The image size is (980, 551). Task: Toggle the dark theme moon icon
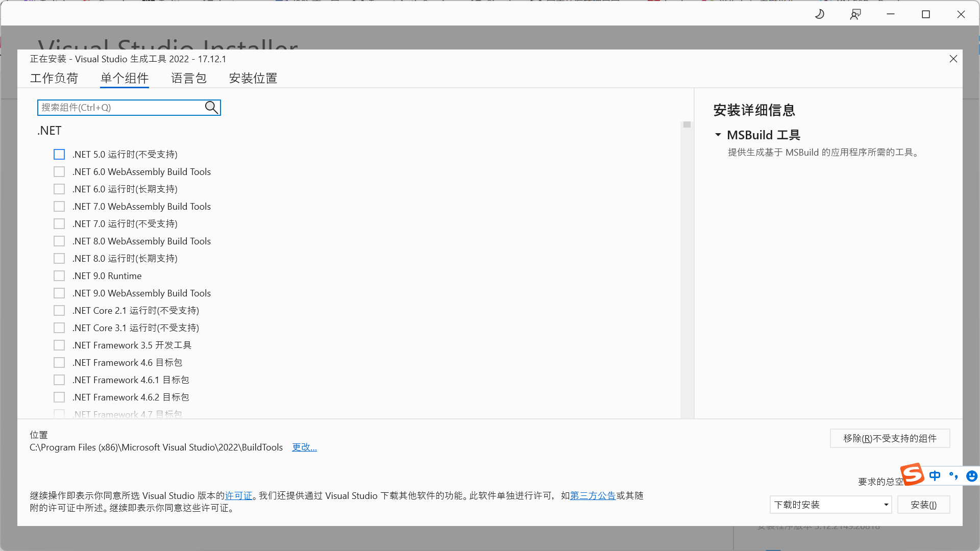pyautogui.click(x=820, y=14)
